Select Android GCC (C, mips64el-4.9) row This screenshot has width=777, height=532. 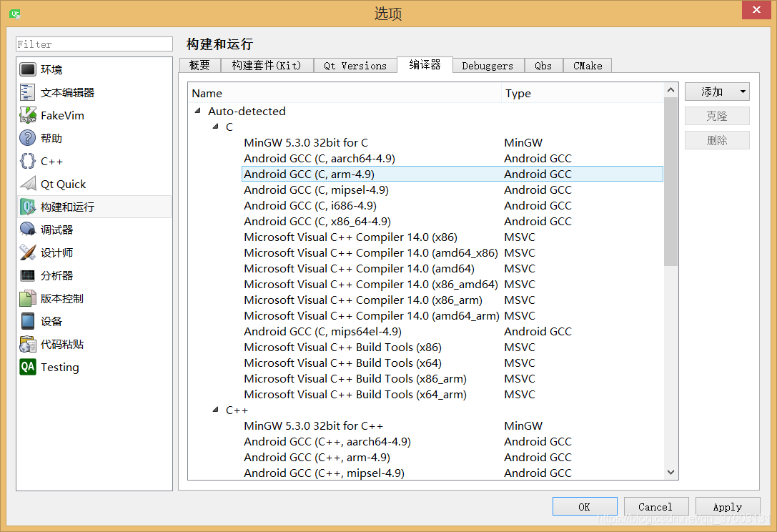tap(452, 332)
